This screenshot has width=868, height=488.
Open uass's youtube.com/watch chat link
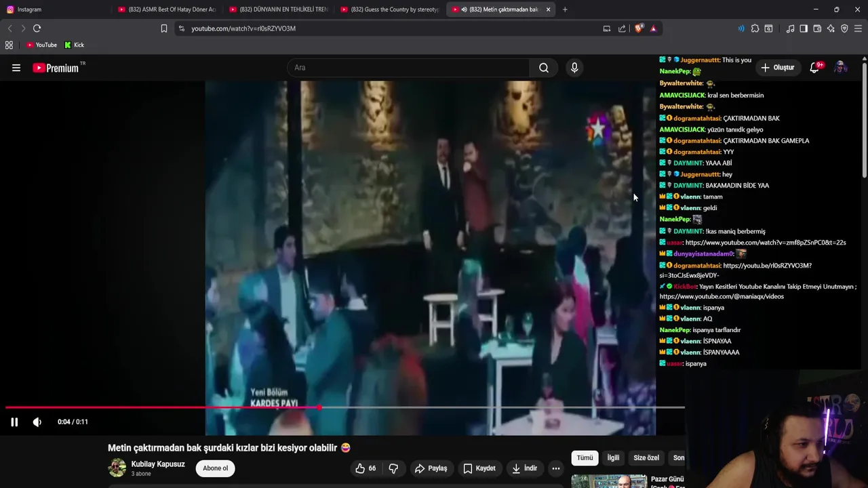click(766, 243)
